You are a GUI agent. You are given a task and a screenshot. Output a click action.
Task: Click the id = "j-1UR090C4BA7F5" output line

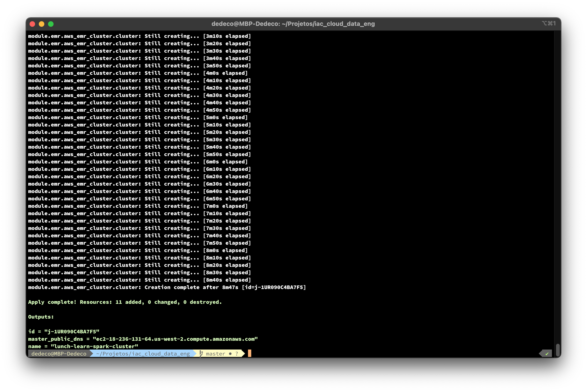pyautogui.click(x=64, y=332)
